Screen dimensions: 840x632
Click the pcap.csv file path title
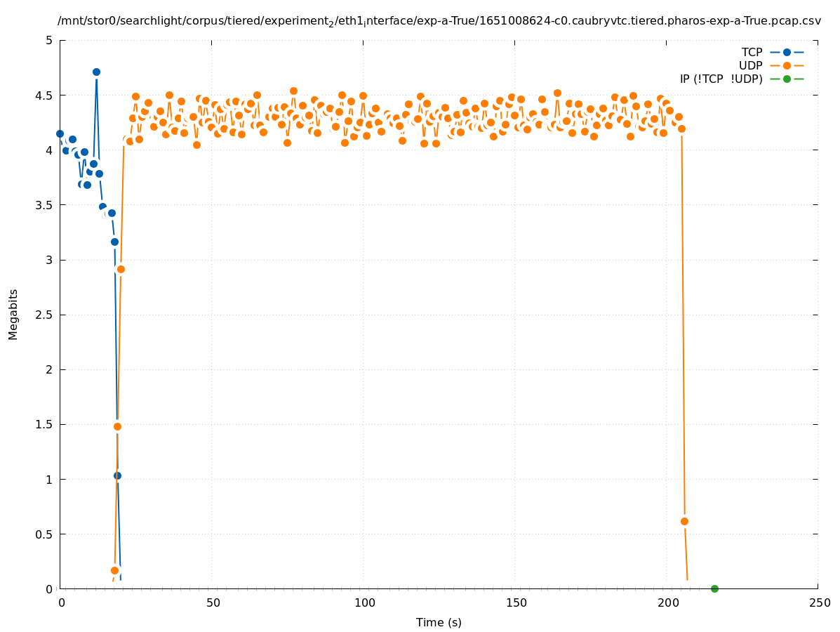pos(439,22)
